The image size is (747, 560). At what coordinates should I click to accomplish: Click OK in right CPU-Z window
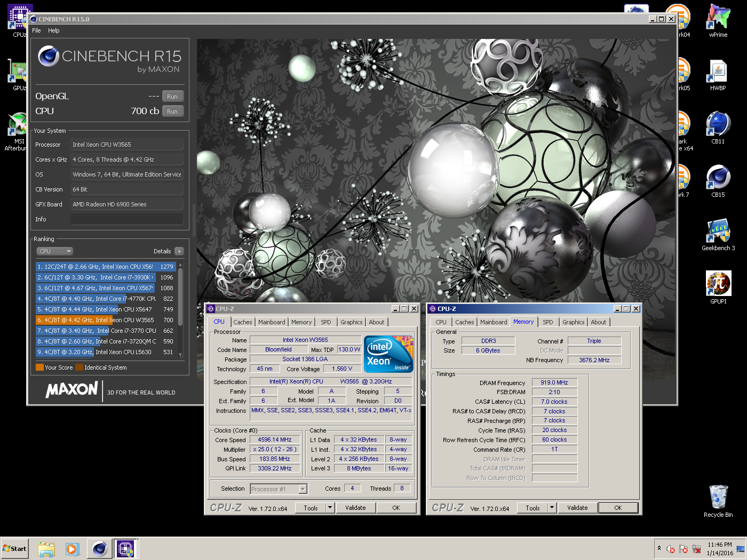[618, 508]
